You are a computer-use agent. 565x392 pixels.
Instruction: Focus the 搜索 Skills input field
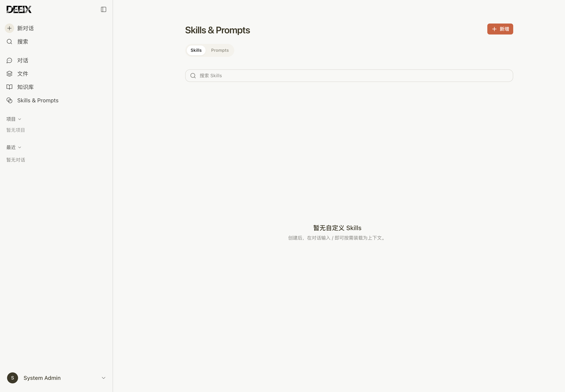point(349,76)
